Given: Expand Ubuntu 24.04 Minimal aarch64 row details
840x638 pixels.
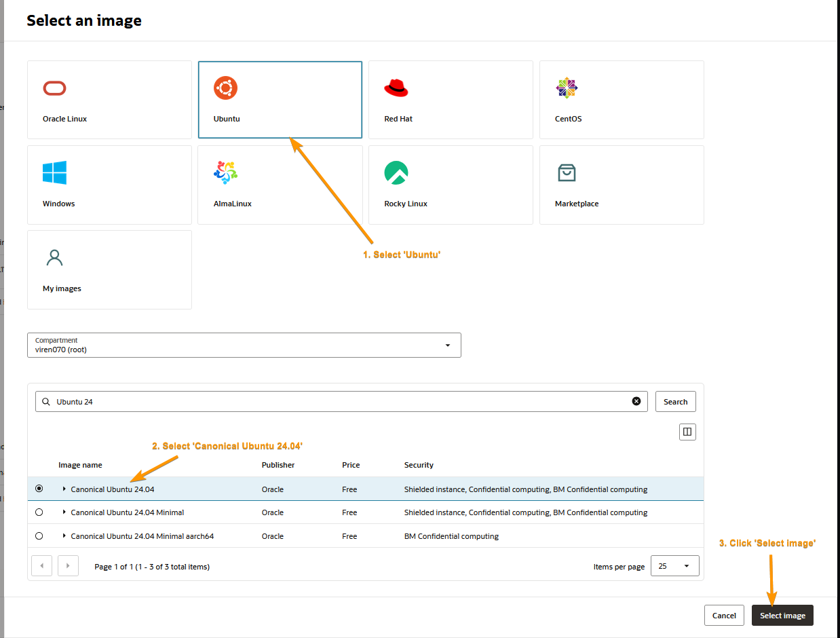Looking at the screenshot, I should point(64,536).
